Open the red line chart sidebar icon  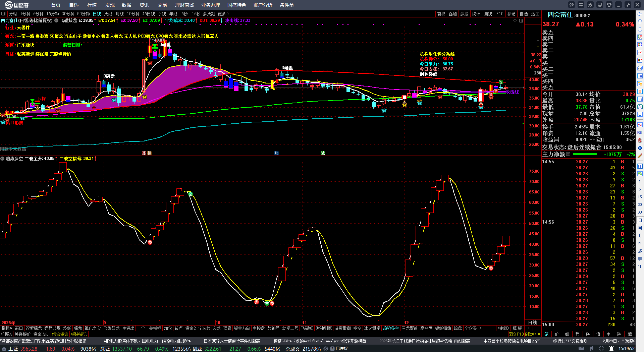(x=640, y=53)
